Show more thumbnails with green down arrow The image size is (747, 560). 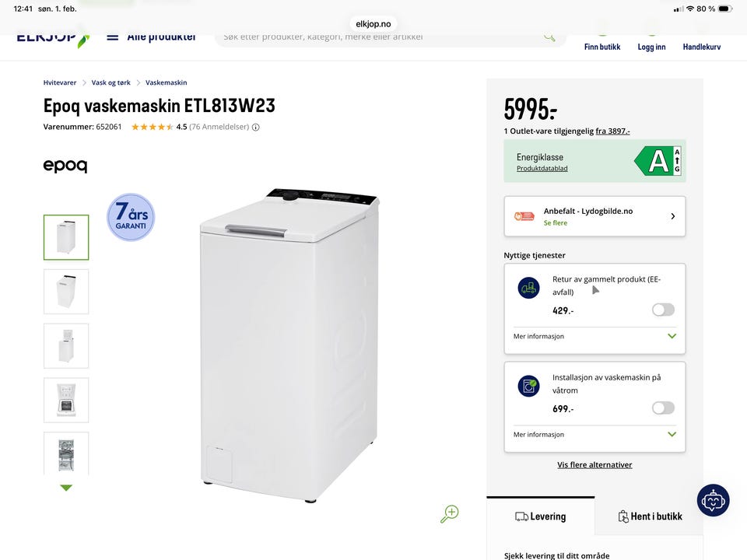(x=66, y=488)
